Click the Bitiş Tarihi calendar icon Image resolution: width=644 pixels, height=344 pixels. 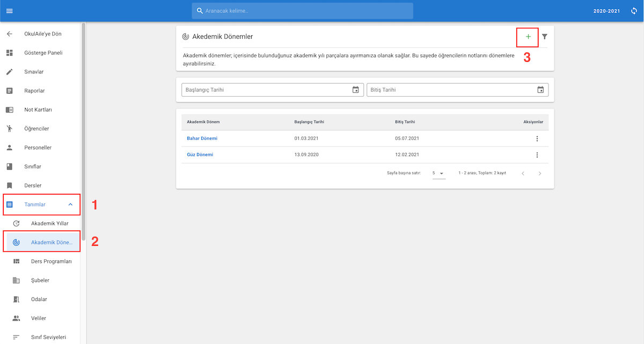pos(540,90)
